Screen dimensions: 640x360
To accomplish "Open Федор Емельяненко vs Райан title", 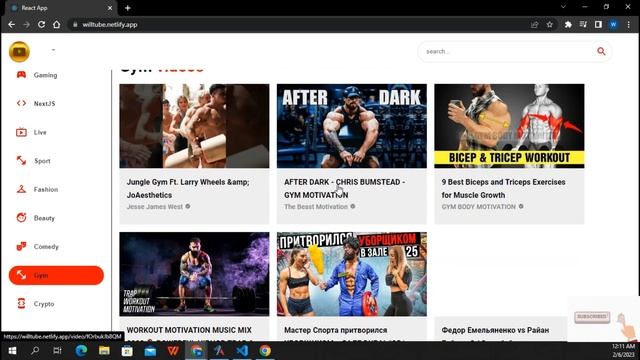I will [495, 330].
